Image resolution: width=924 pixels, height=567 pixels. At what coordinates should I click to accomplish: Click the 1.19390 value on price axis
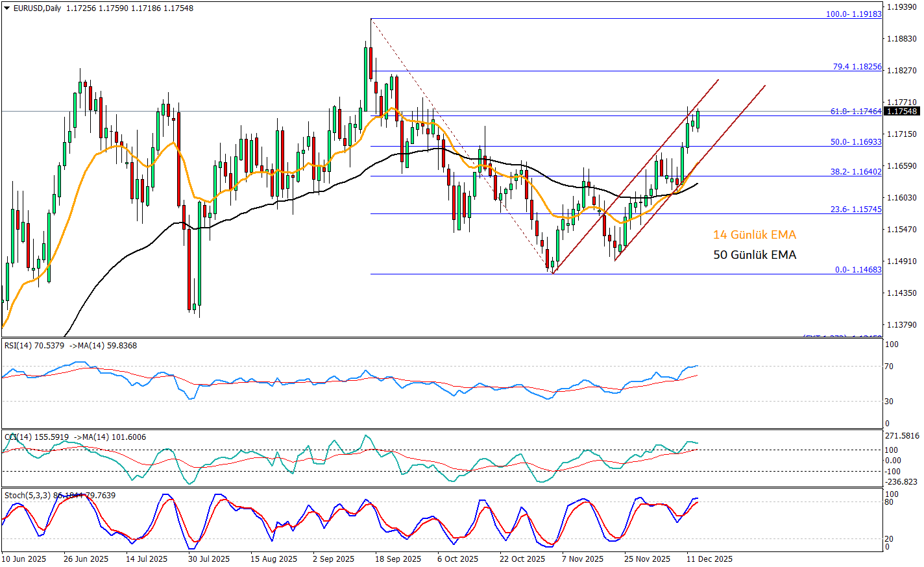pyautogui.click(x=901, y=6)
